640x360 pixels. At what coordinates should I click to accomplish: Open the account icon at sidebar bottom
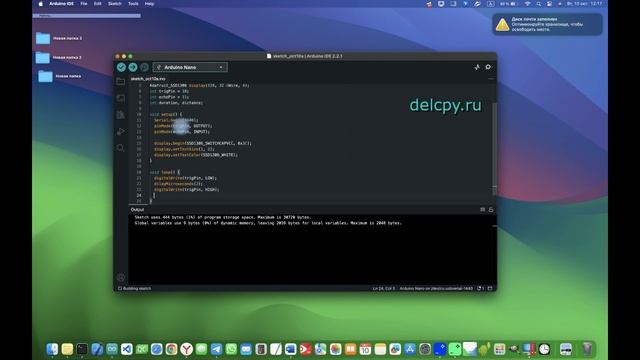pos(121,278)
